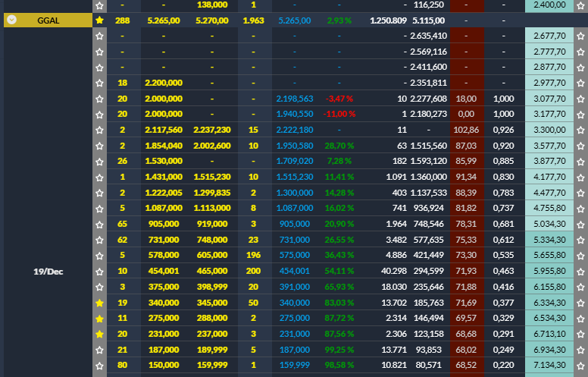Select strike price 3.577,70

(x=549, y=146)
